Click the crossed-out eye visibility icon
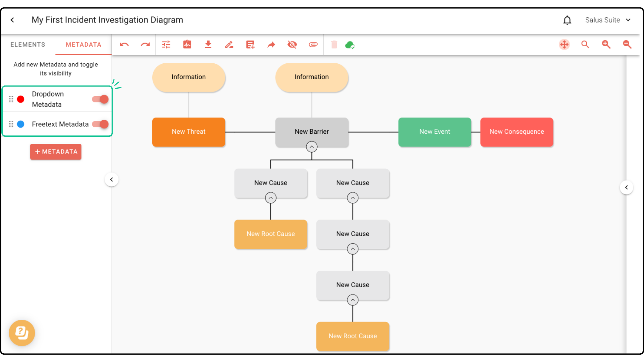 click(x=292, y=45)
